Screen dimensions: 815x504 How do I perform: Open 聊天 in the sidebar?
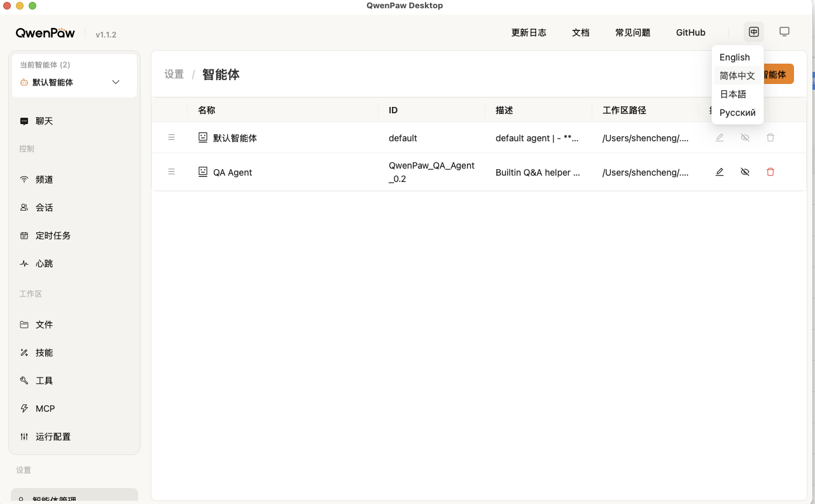[44, 121]
